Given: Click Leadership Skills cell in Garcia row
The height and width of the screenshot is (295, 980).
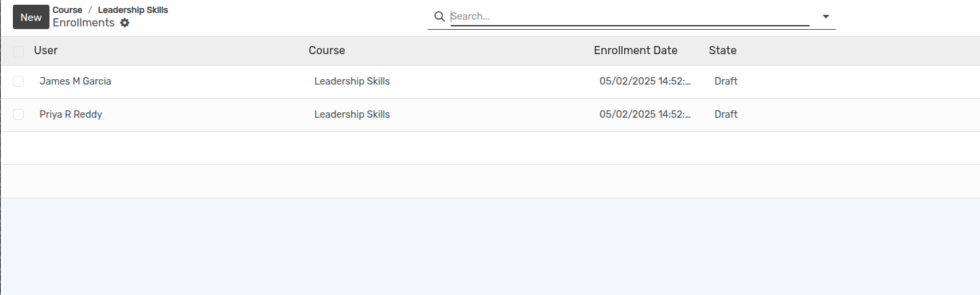Looking at the screenshot, I should pos(352,81).
